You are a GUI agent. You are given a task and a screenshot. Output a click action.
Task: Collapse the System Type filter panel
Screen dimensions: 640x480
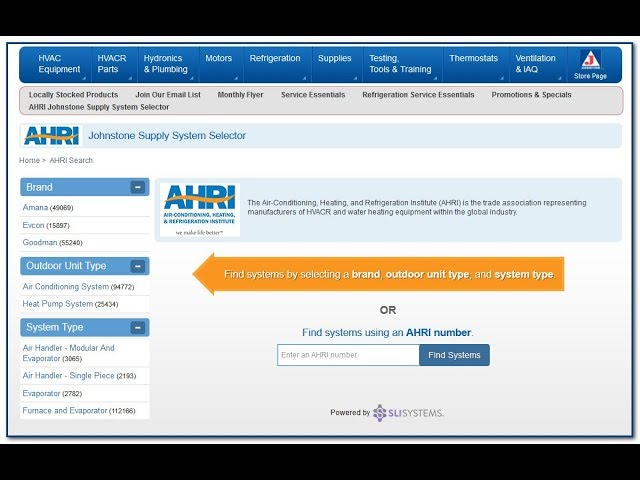[138, 327]
